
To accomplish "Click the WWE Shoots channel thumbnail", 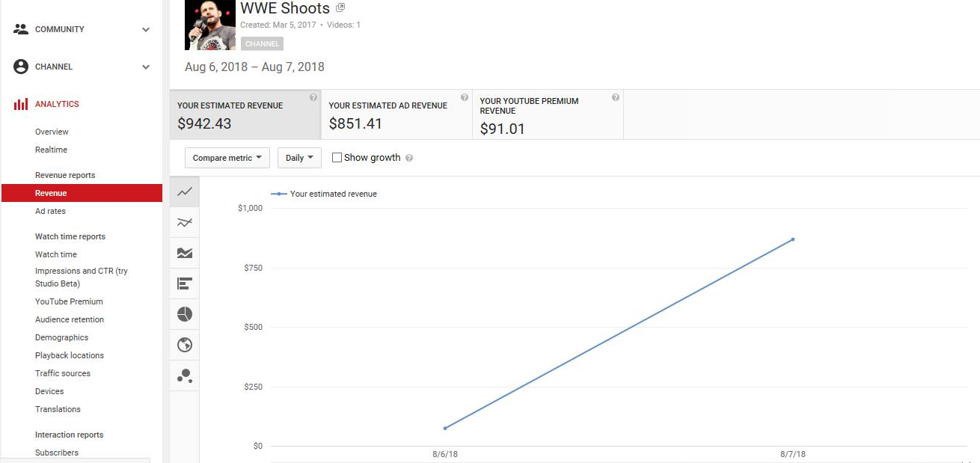I will (210, 25).
